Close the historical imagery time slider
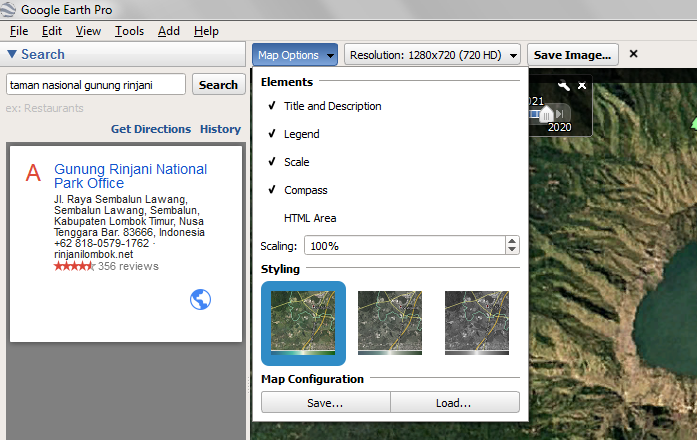Screen dimensions: 697x440 coord(582,86)
